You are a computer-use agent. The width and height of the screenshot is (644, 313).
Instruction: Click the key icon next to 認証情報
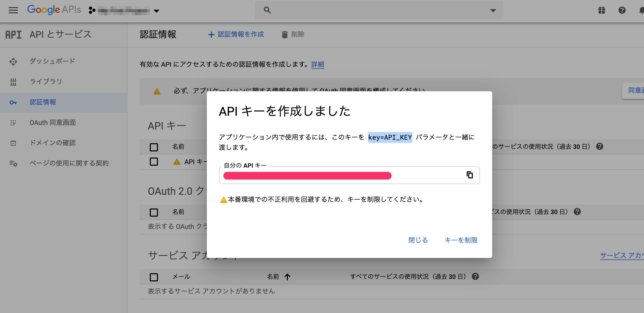click(13, 102)
